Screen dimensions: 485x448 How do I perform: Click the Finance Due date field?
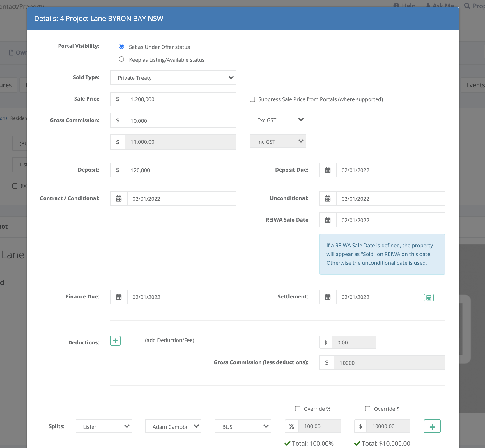click(x=182, y=297)
